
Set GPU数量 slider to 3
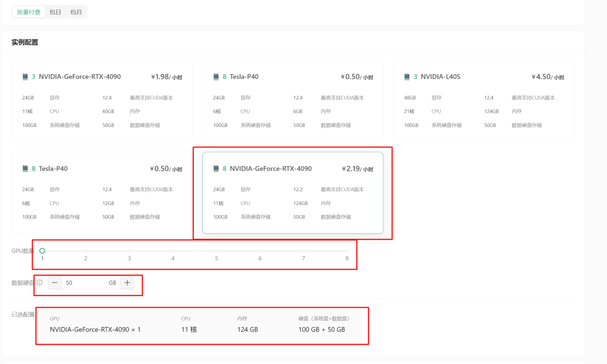pos(129,251)
